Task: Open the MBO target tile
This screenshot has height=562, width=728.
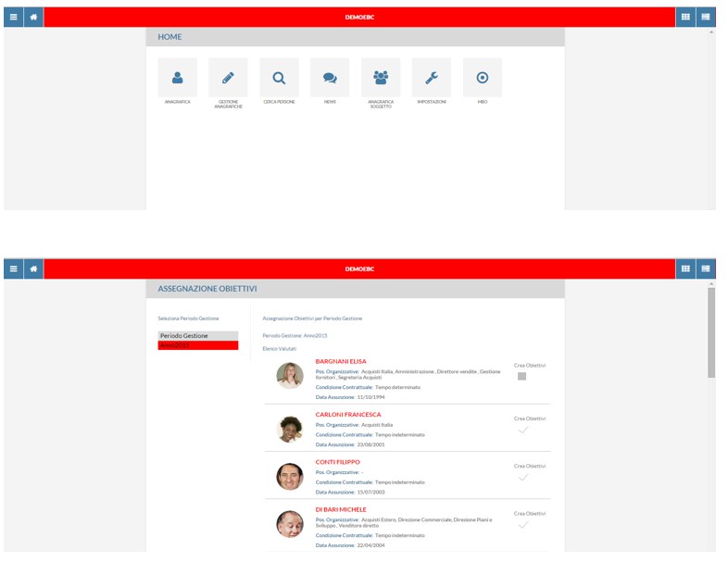Action: pos(483,78)
